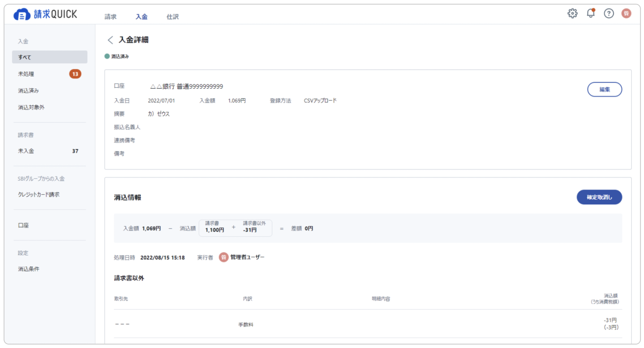Viewport: 644px width, 348px height.
Task: Click the 確定取消し button
Action: (599, 197)
